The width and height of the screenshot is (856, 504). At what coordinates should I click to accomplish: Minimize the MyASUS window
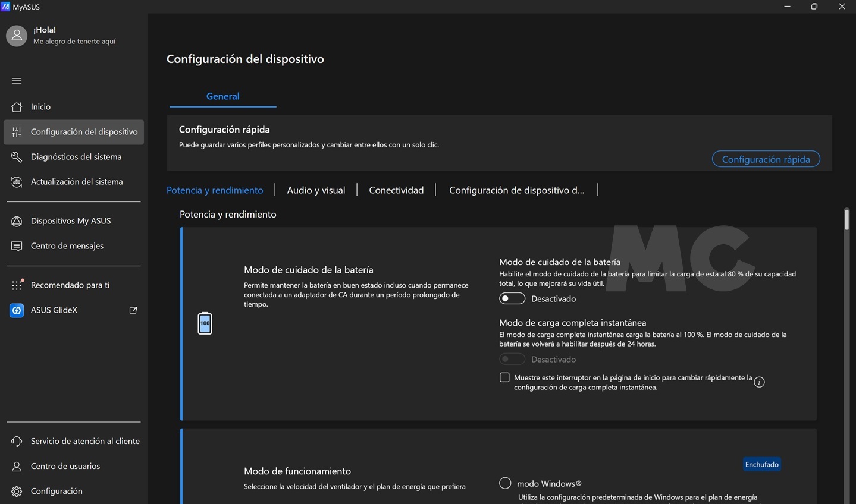point(787,7)
